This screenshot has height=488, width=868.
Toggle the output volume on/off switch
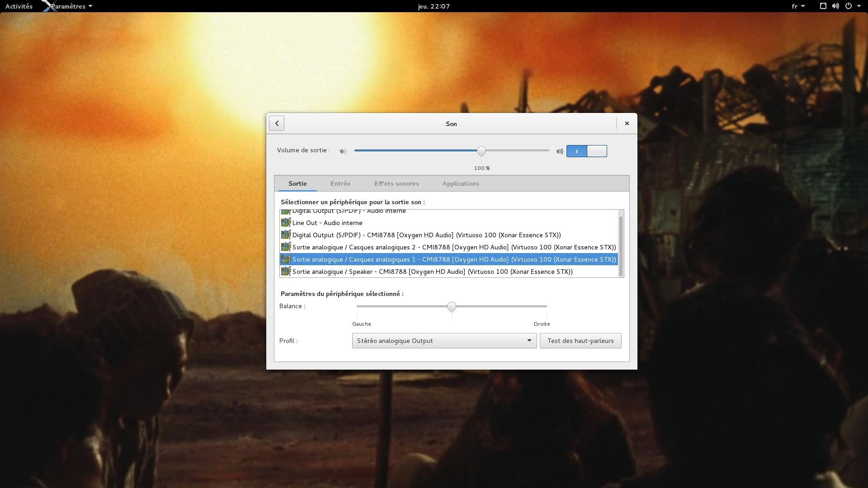(x=586, y=151)
